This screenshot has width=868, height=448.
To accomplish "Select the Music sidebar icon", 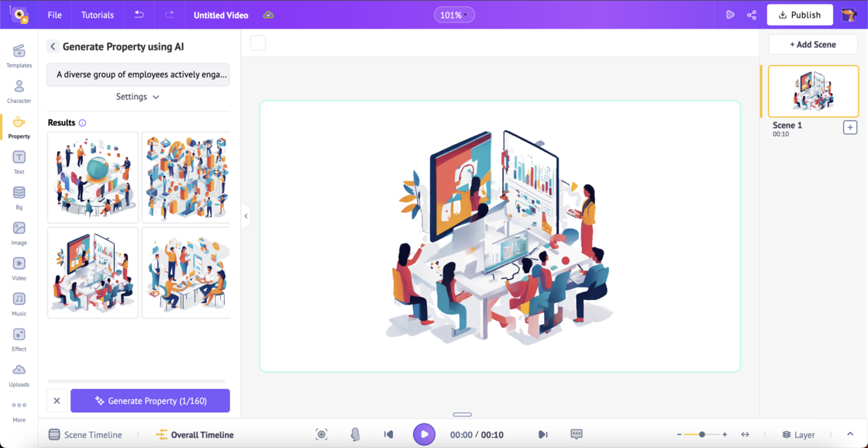I will click(19, 303).
